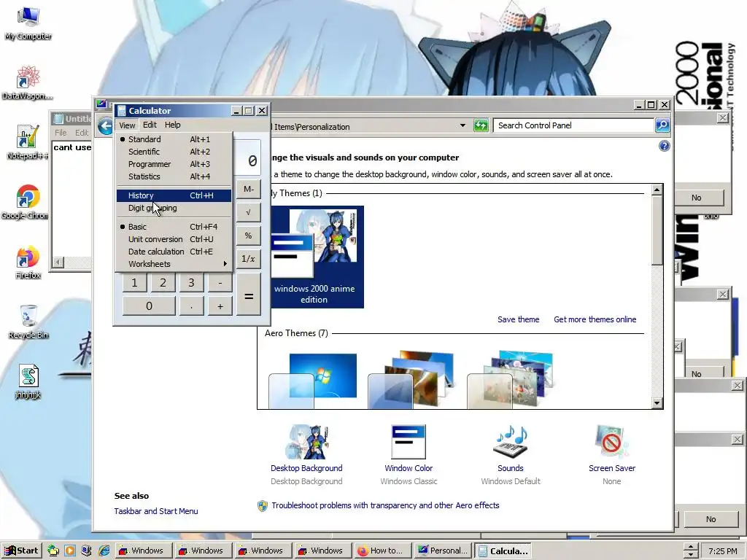This screenshot has height=560, width=747.
Task: Open Notepad Edit menu
Action: pos(82,133)
